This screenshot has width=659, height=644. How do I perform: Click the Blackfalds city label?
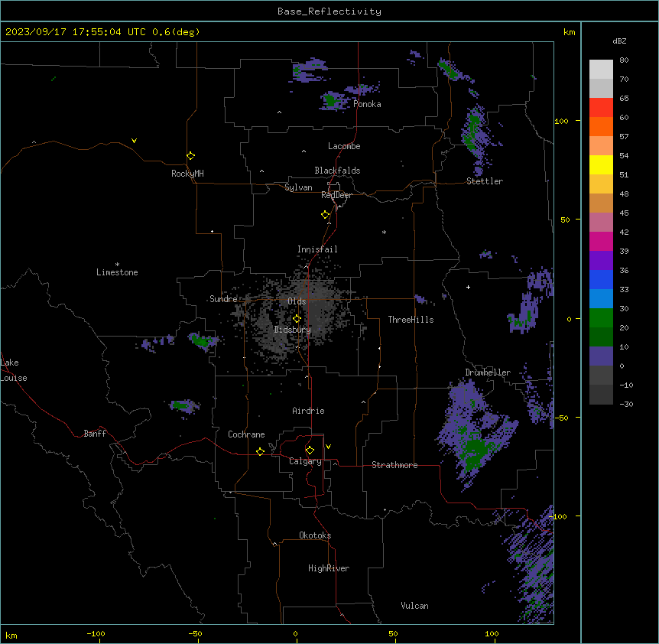click(337, 171)
